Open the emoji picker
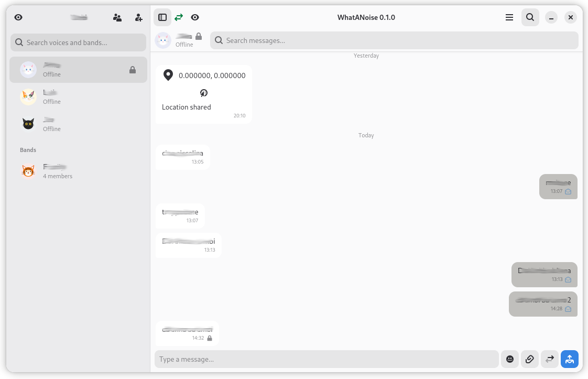The image size is (588, 379). [509, 359]
